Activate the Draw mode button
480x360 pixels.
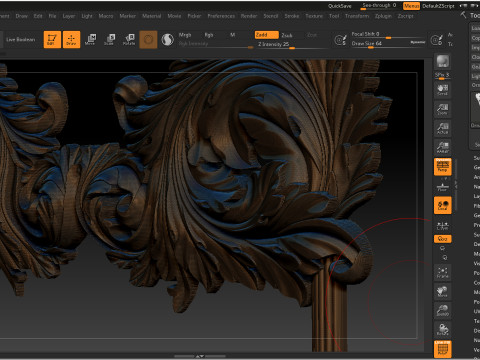tap(71, 40)
